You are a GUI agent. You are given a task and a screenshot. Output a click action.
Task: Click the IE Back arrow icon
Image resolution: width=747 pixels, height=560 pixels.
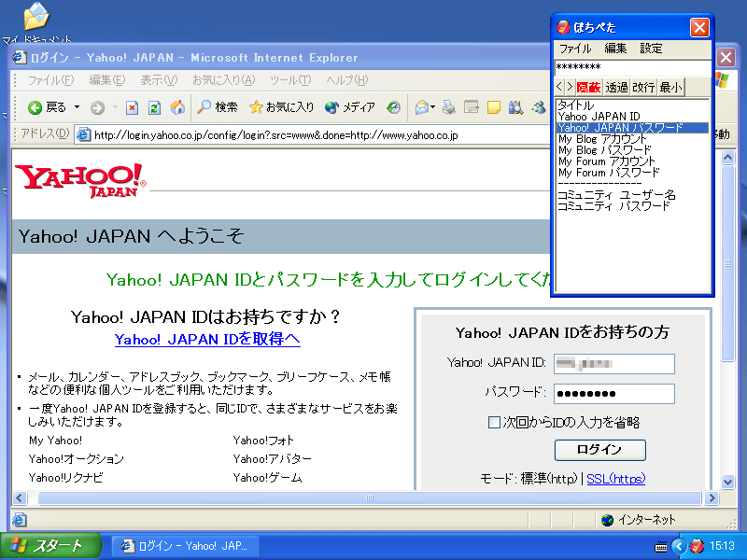click(35, 107)
